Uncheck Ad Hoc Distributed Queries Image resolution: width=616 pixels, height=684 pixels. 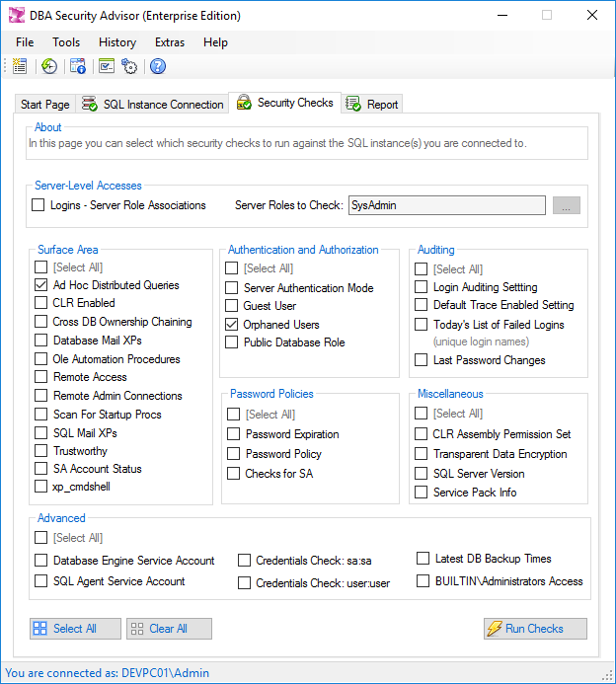point(41,285)
